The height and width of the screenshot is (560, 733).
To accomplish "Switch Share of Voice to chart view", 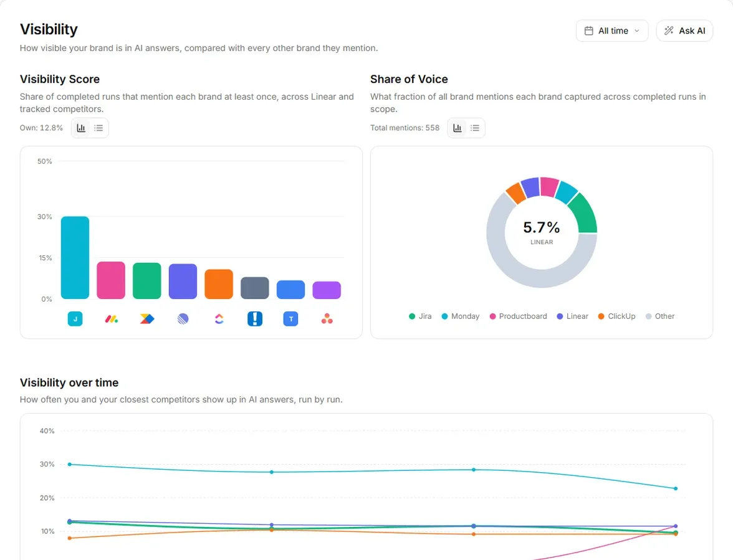I will tap(458, 128).
